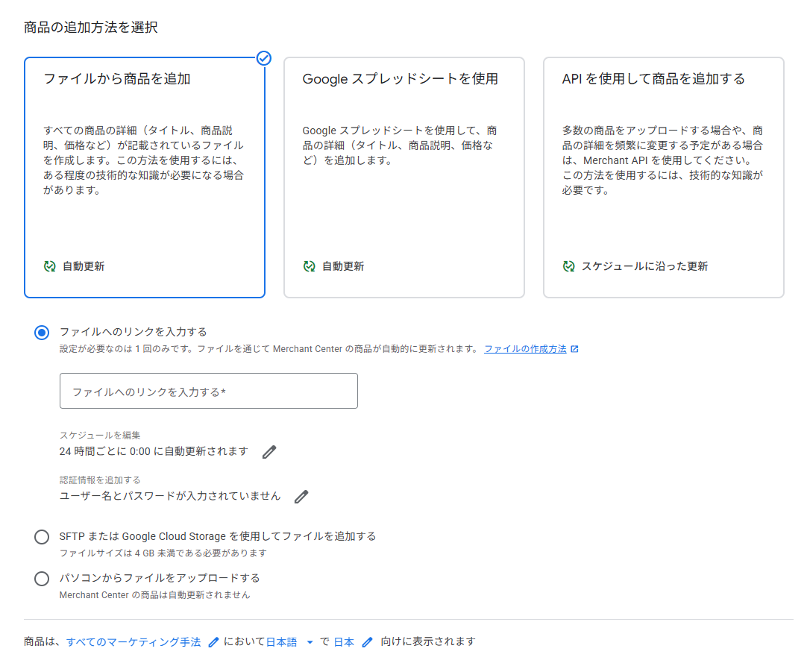Open the ファイルの作成方法 help link
The width and height of the screenshot is (807, 672).
tap(525, 349)
